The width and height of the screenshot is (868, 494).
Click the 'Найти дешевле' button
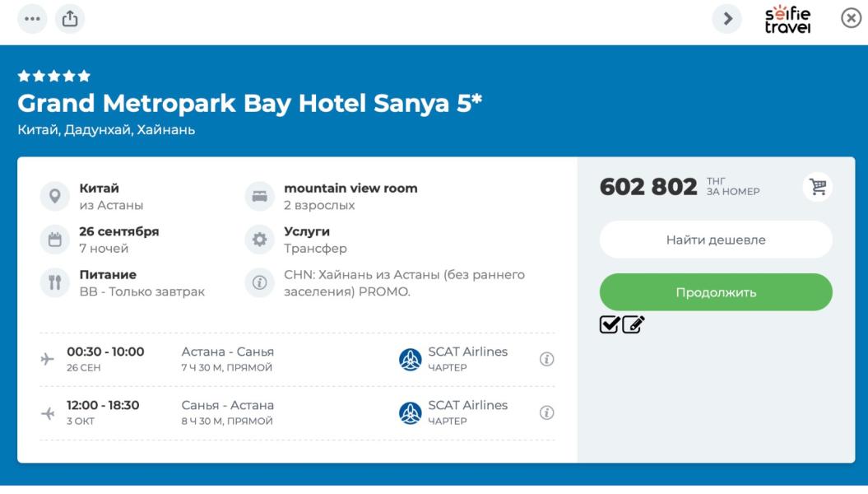[x=716, y=240]
